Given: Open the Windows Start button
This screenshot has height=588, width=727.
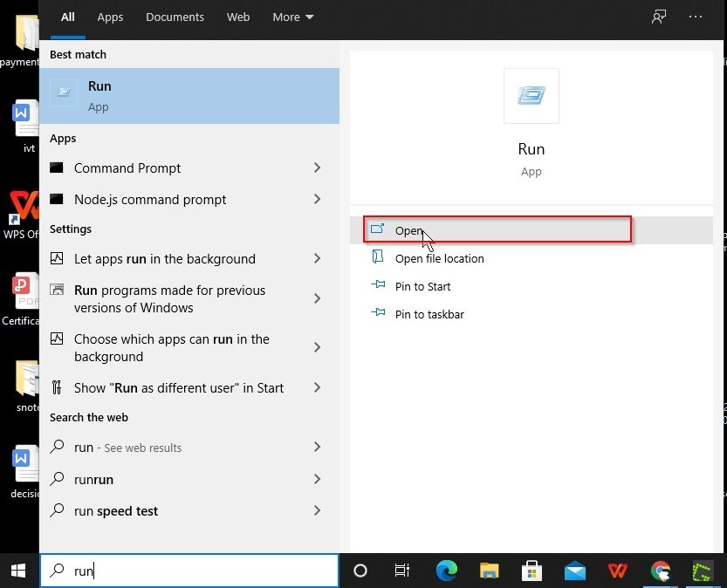Looking at the screenshot, I should click(x=18, y=571).
